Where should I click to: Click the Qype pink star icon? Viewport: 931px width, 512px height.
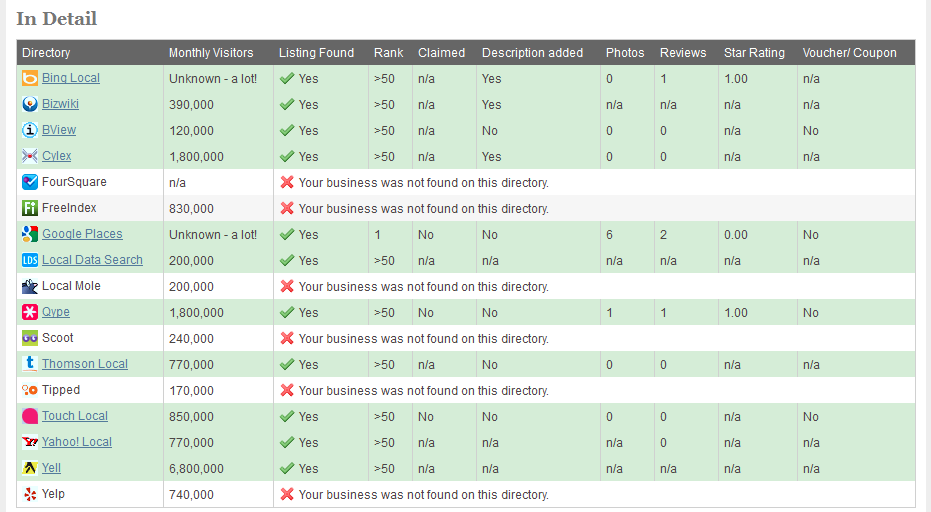click(30, 312)
